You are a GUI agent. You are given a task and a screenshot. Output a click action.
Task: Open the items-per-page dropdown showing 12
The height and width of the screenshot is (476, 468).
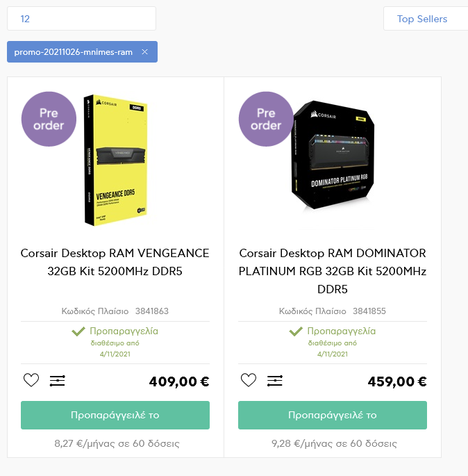[x=82, y=19]
